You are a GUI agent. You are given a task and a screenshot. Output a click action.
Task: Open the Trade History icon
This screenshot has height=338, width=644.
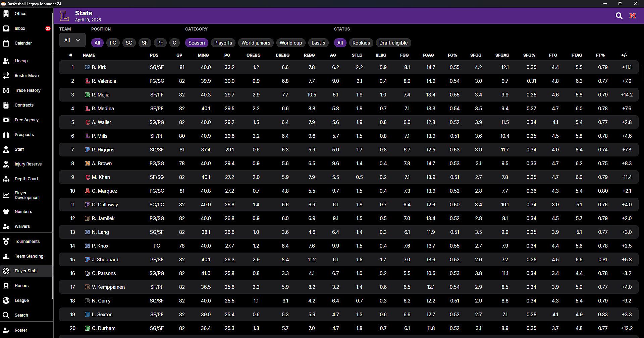pos(6,90)
